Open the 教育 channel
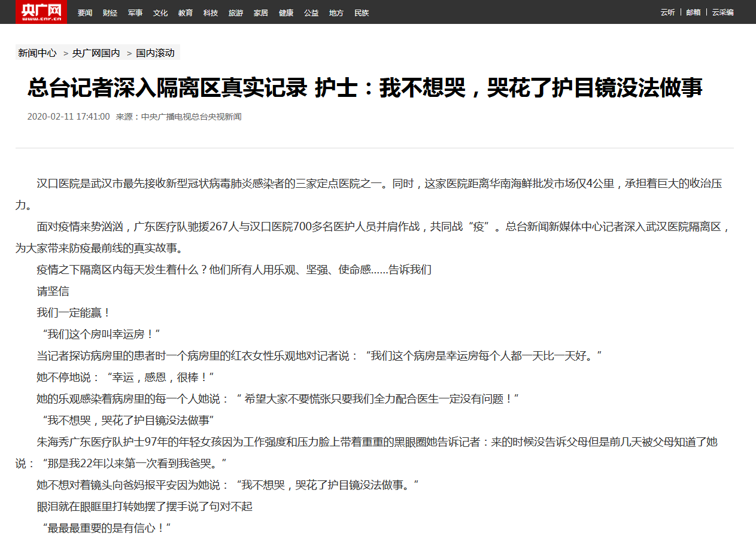The width and height of the screenshot is (756, 539). click(x=186, y=13)
